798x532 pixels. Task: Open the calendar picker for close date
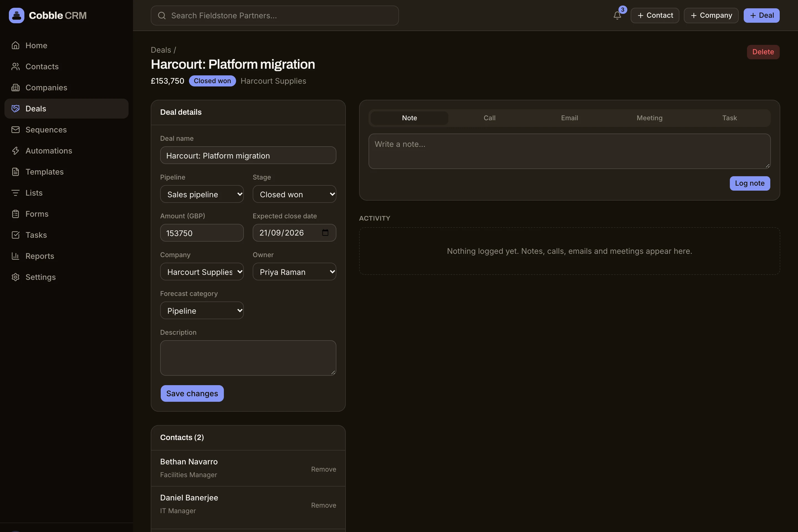[x=325, y=233]
